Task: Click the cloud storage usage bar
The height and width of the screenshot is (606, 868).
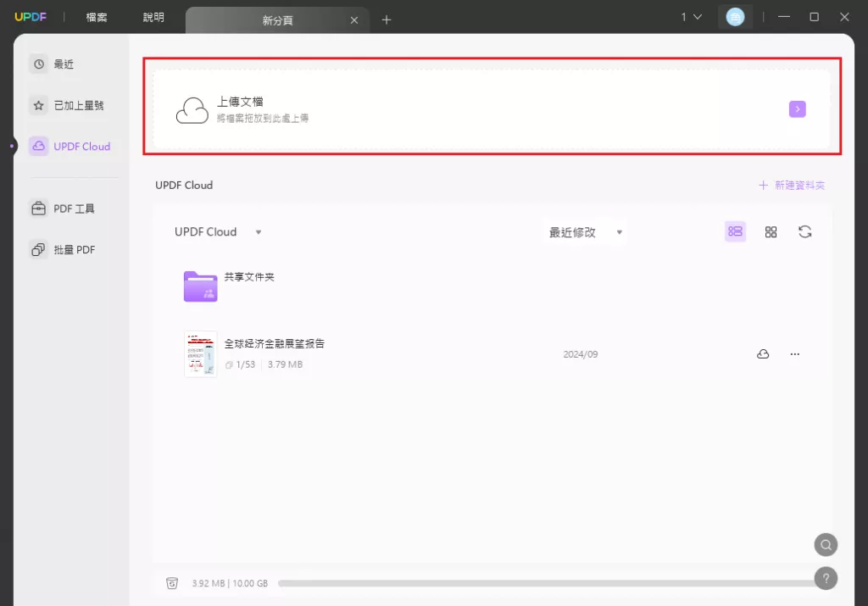Action: 547,583
